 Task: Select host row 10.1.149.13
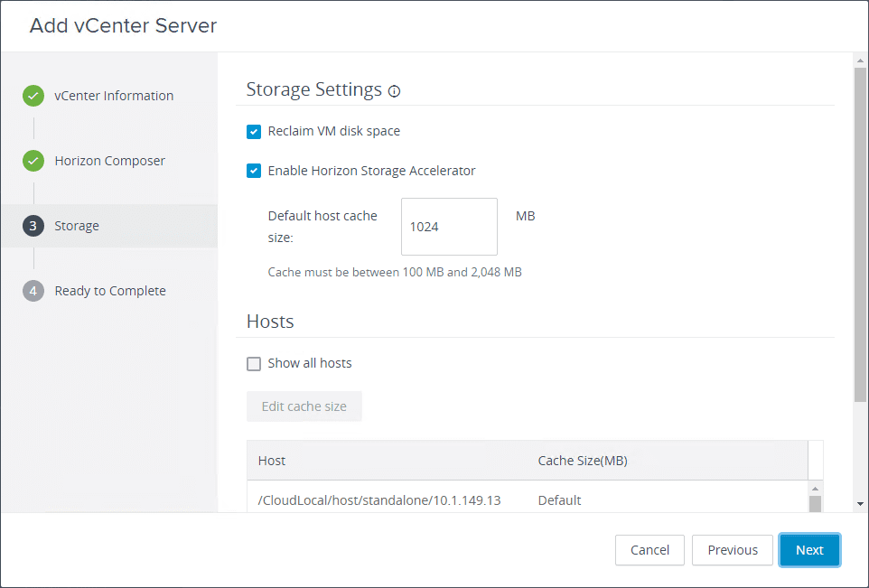[x=379, y=500]
